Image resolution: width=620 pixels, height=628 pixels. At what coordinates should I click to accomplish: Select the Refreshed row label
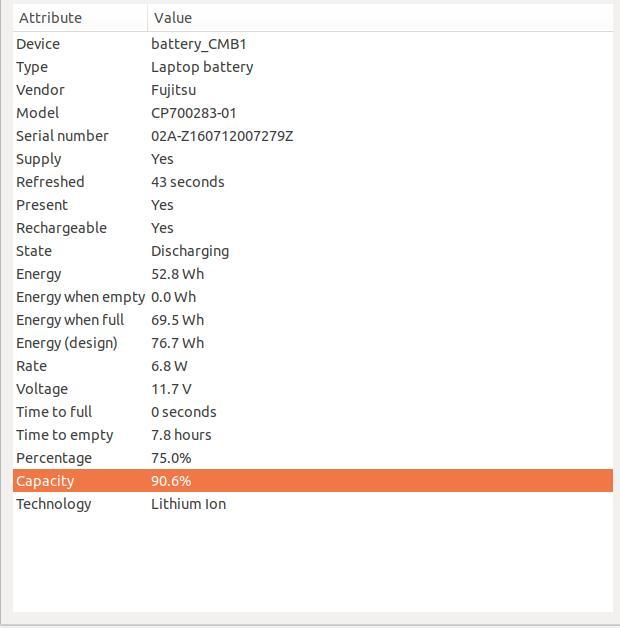[50, 182]
